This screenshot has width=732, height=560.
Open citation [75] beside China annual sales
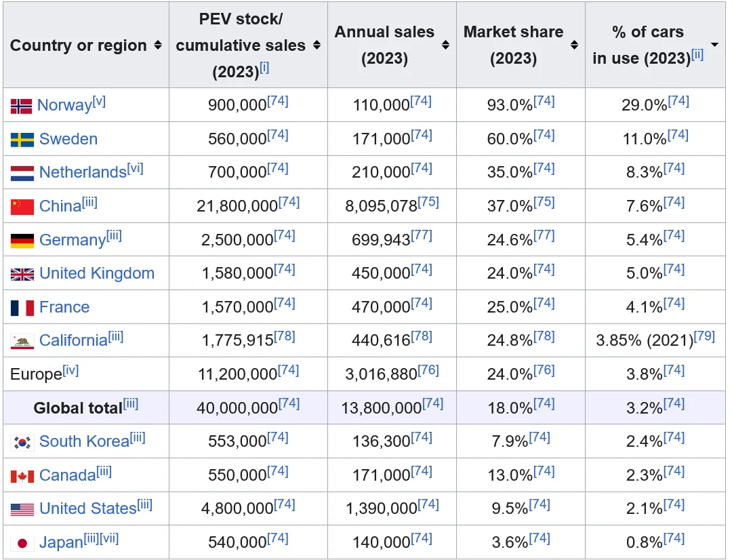pos(428,201)
